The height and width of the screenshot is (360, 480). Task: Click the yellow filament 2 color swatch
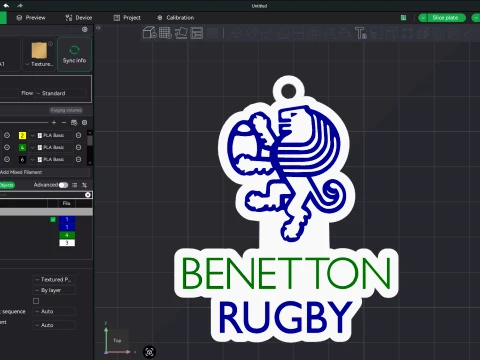pyautogui.click(x=22, y=135)
